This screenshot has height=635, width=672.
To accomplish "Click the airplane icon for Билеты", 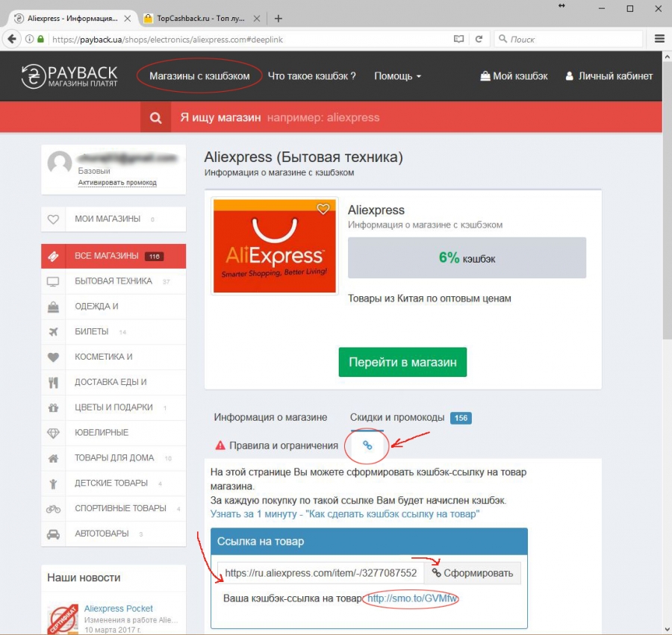I will [x=53, y=332].
